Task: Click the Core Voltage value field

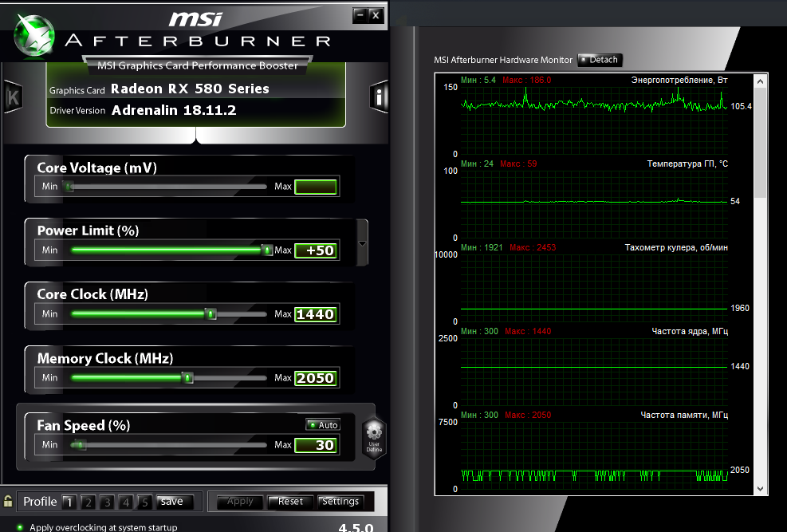Action: pyautogui.click(x=316, y=187)
